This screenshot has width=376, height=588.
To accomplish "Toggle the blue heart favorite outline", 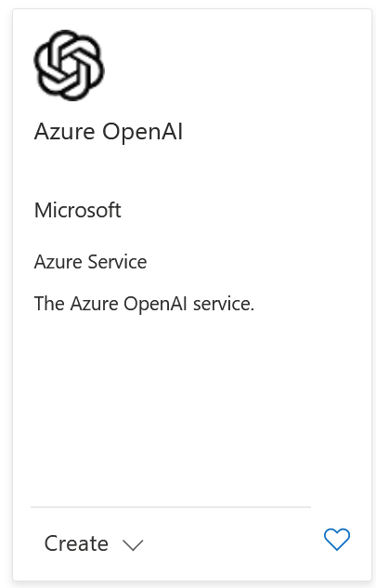I will [337, 539].
